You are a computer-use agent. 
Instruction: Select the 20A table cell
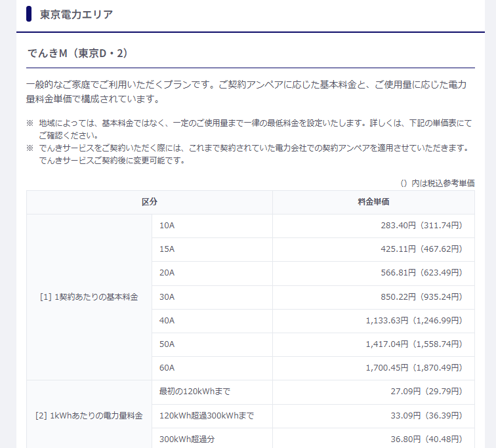click(x=212, y=273)
